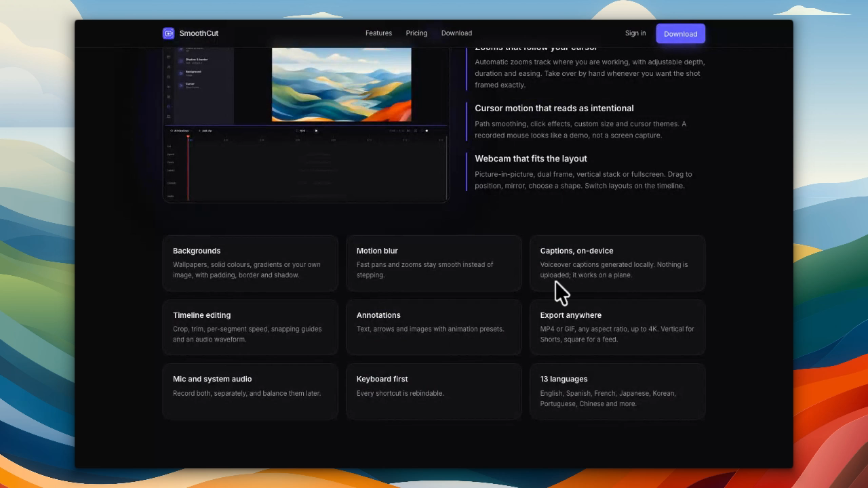The width and height of the screenshot is (868, 488).
Task: Click the description starting "Crop, trim, per-segment speed"
Action: coord(247,334)
